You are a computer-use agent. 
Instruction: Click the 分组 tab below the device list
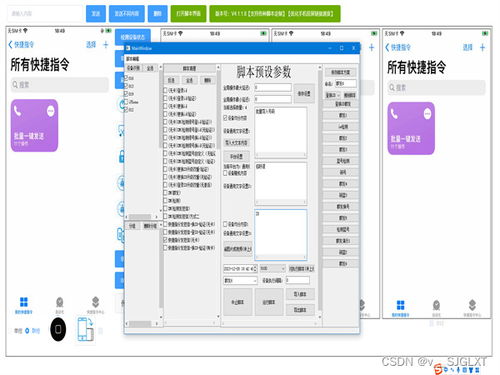tap(133, 226)
